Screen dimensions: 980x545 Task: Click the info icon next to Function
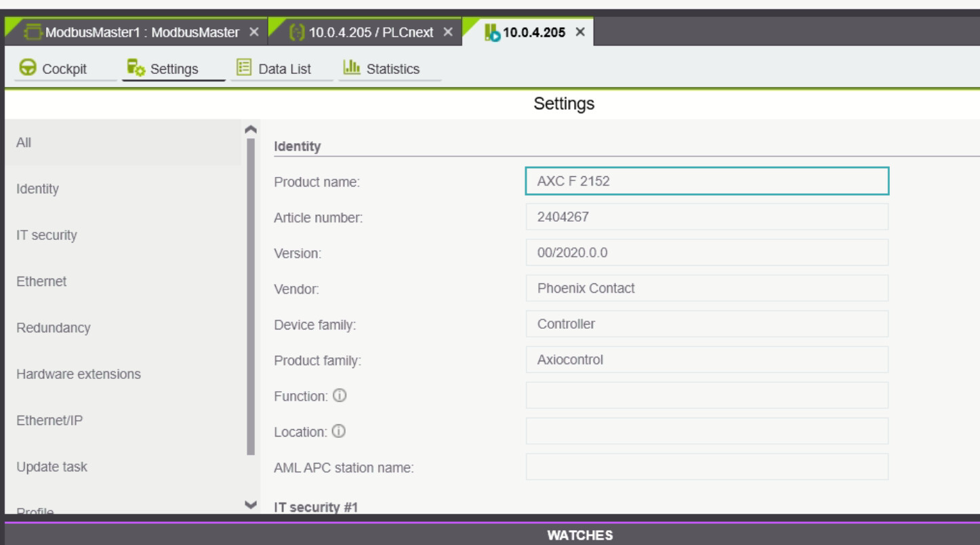coord(340,396)
